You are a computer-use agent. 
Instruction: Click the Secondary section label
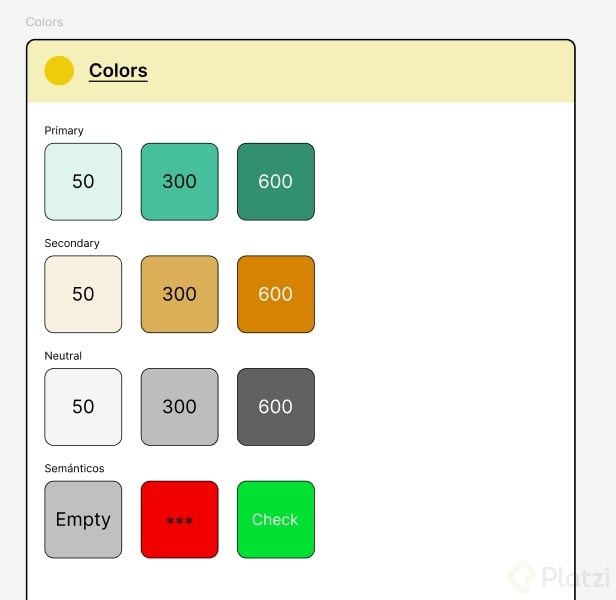[72, 243]
